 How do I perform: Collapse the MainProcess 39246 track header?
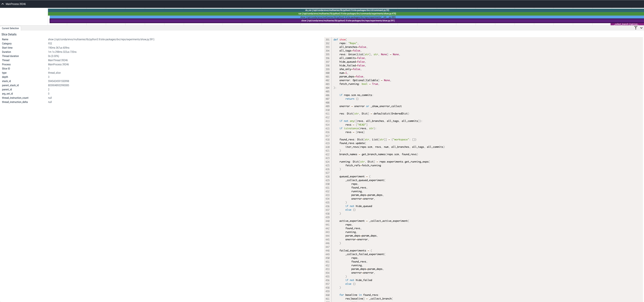pyautogui.click(x=3, y=4)
